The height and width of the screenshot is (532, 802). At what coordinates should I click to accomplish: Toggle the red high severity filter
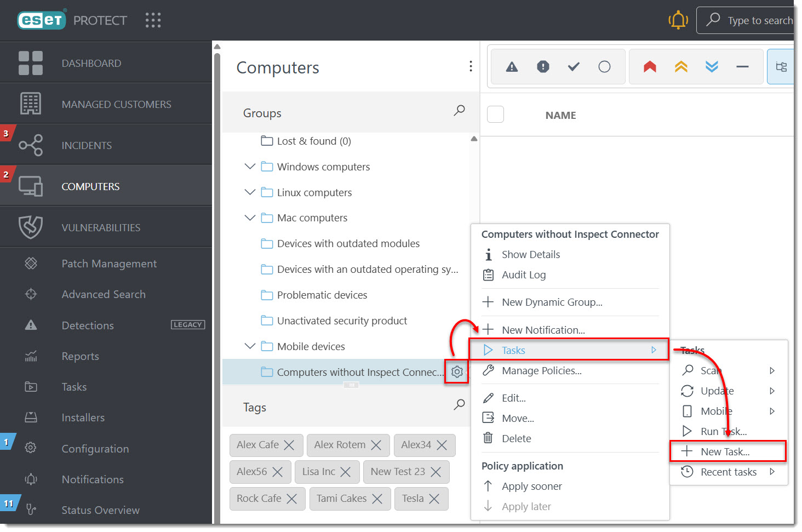pos(650,67)
